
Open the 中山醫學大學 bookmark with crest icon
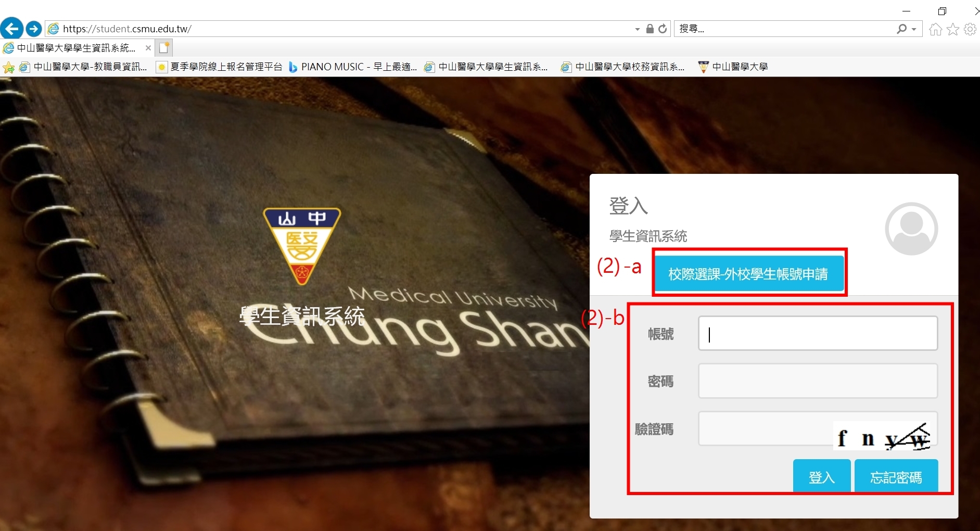tap(733, 67)
